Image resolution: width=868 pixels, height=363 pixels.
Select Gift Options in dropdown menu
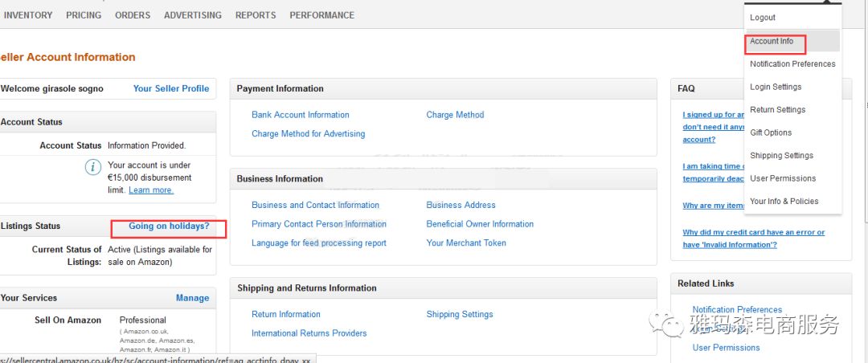click(x=771, y=133)
